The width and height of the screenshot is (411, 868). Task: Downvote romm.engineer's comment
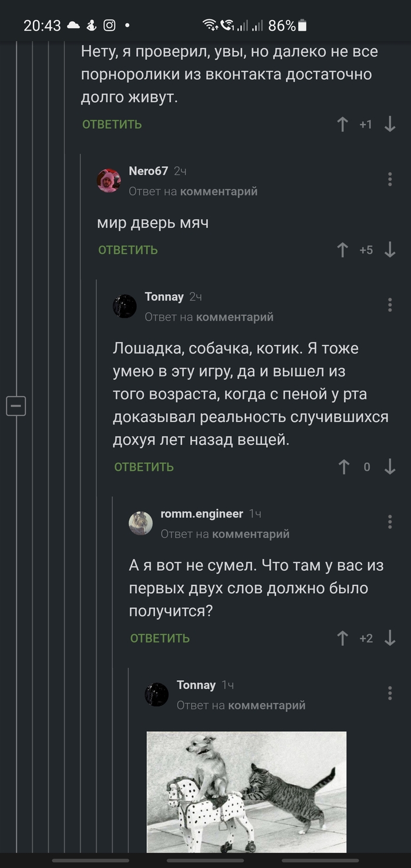click(x=390, y=638)
